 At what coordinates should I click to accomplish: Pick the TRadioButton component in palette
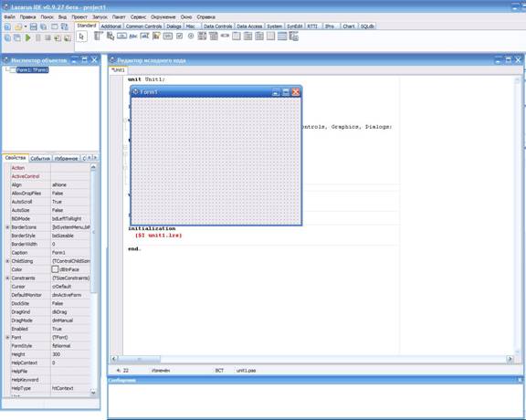pos(191,36)
